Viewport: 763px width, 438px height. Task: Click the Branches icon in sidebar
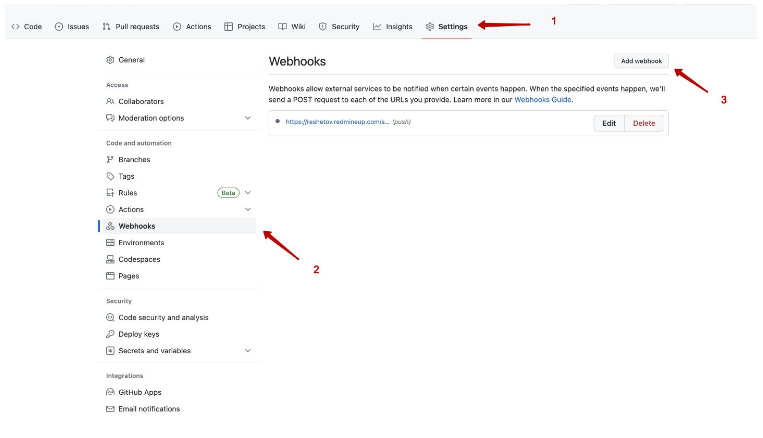(x=110, y=159)
